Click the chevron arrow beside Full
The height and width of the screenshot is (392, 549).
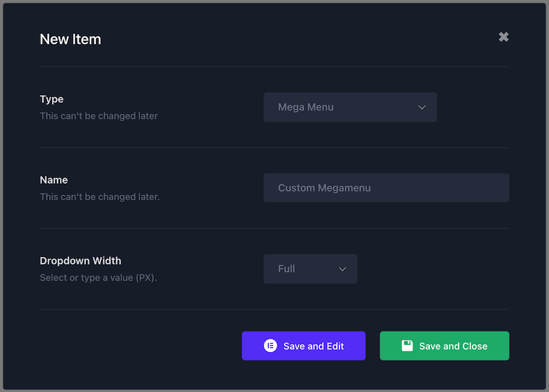coord(342,269)
